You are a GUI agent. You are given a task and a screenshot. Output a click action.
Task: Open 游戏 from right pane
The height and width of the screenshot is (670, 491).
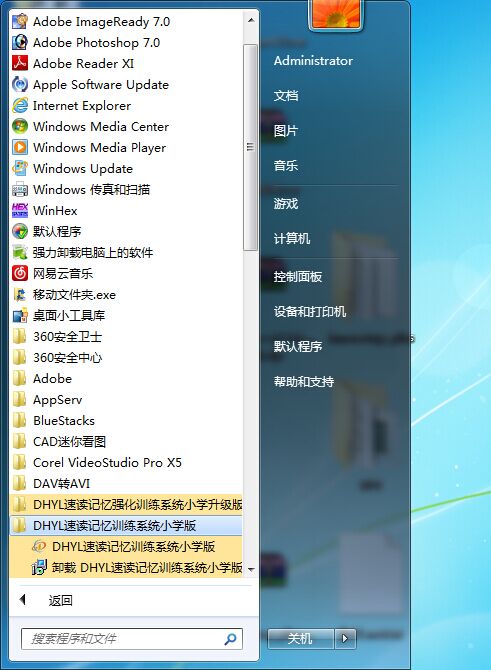point(285,203)
